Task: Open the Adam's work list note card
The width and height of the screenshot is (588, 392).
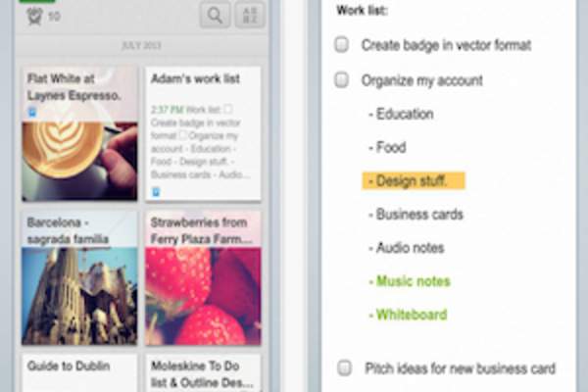Action: pyautogui.click(x=203, y=133)
